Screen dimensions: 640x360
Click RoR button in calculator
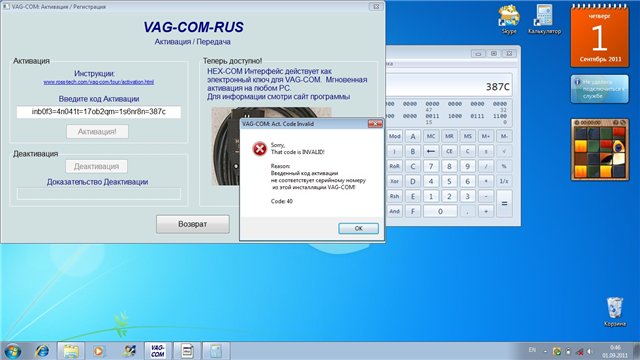(394, 167)
